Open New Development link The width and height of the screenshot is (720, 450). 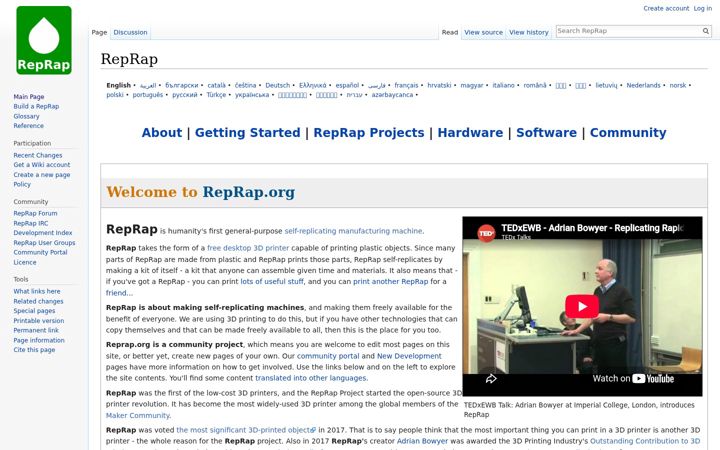coord(409,356)
